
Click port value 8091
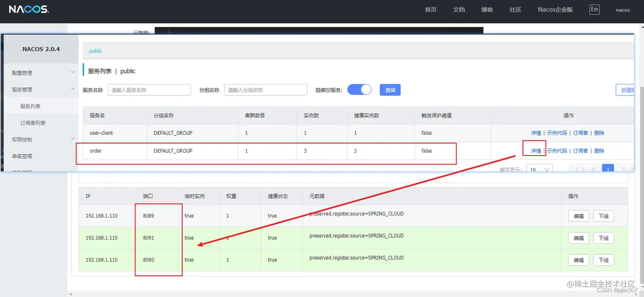tap(149, 238)
